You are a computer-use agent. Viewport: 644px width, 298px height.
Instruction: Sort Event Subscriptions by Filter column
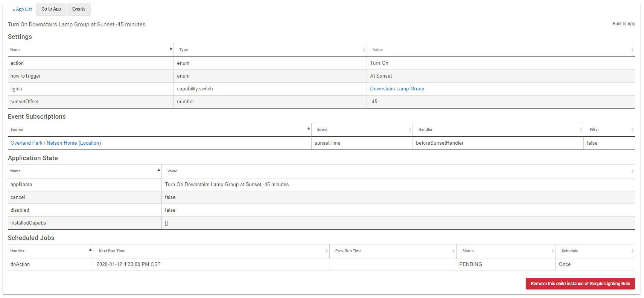click(x=609, y=130)
